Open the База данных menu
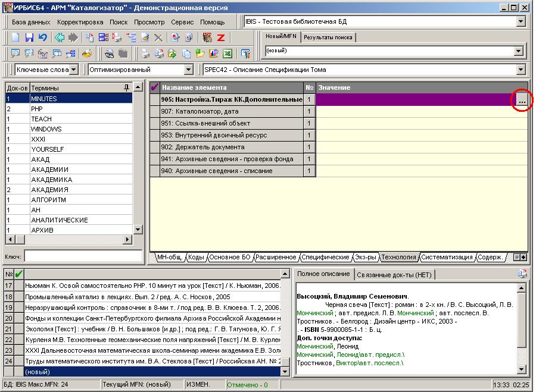Image resolution: width=536 pixels, height=392 pixels. (x=31, y=22)
